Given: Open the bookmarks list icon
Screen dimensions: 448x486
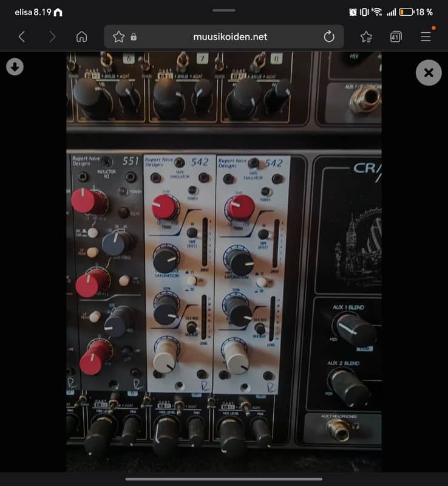Looking at the screenshot, I should [x=366, y=37].
